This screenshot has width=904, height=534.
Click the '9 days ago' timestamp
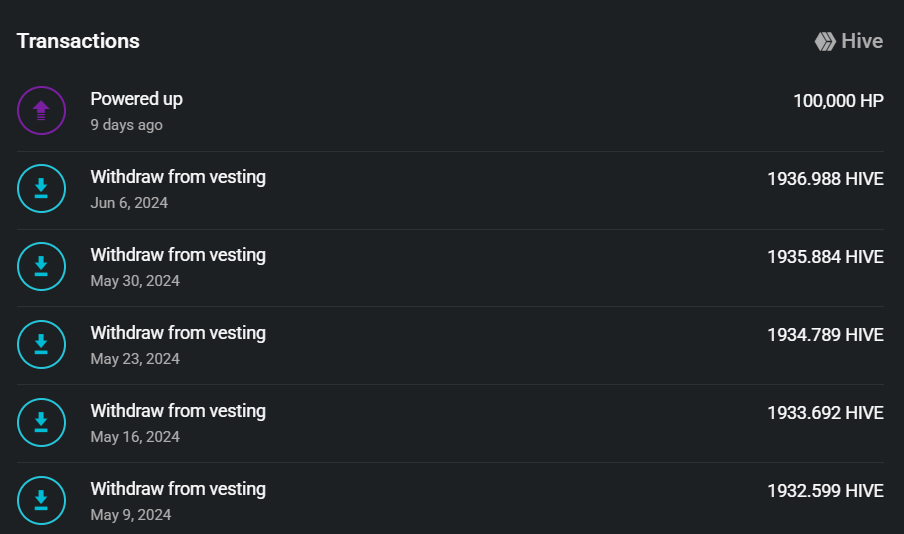(126, 125)
